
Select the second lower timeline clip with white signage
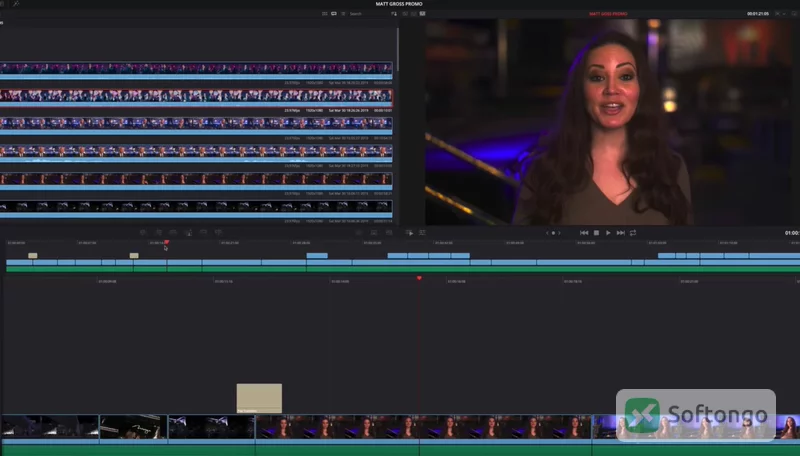coord(134,427)
